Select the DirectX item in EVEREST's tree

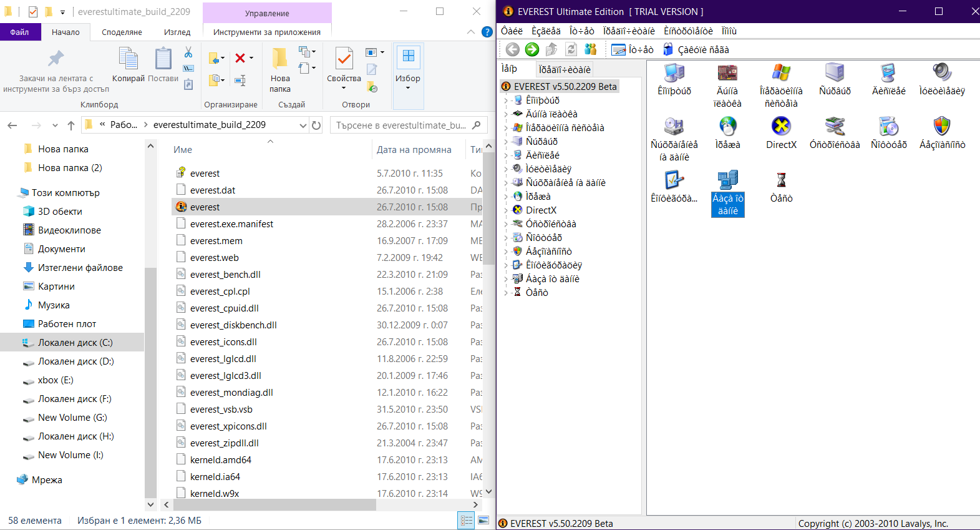click(541, 210)
